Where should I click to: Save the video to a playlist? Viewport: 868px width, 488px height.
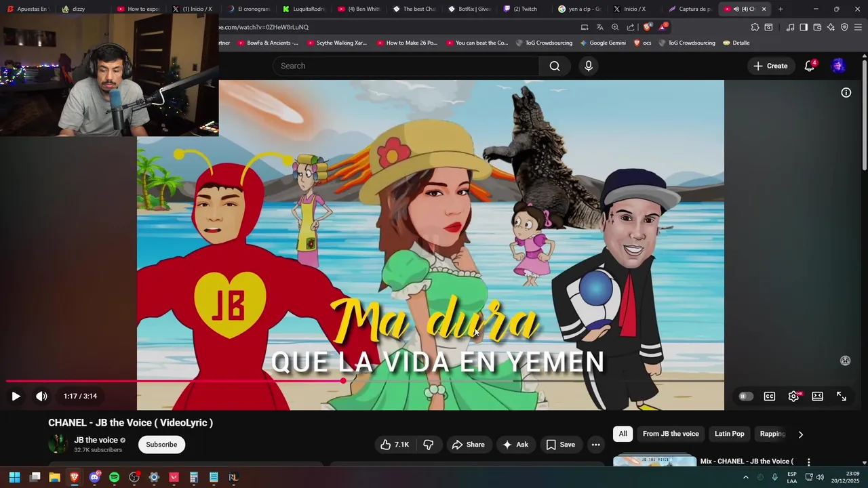point(561,445)
